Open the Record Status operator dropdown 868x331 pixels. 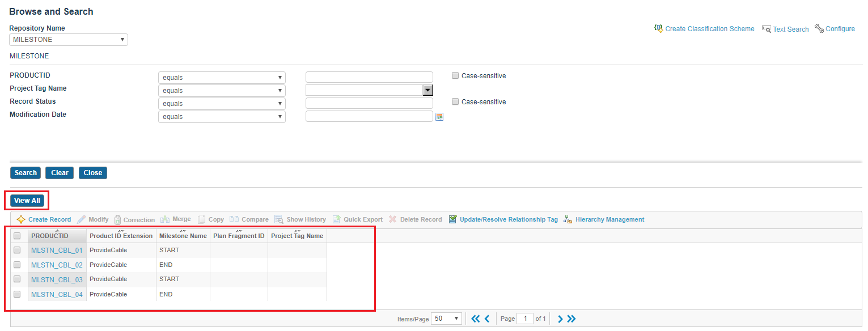tap(222, 104)
